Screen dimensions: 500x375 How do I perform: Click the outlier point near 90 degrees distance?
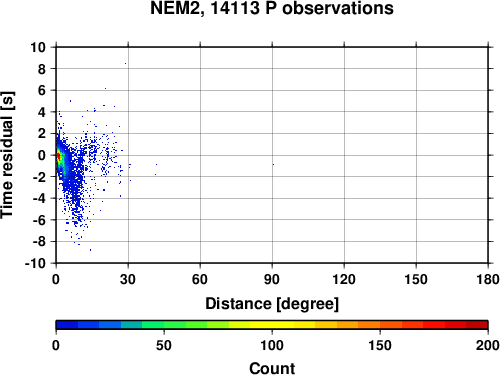(x=273, y=164)
